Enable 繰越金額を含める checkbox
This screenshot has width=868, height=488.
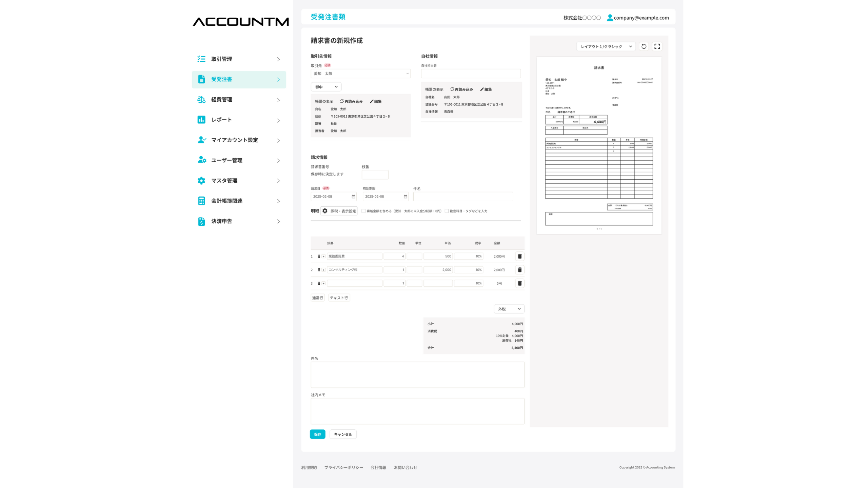pos(363,211)
